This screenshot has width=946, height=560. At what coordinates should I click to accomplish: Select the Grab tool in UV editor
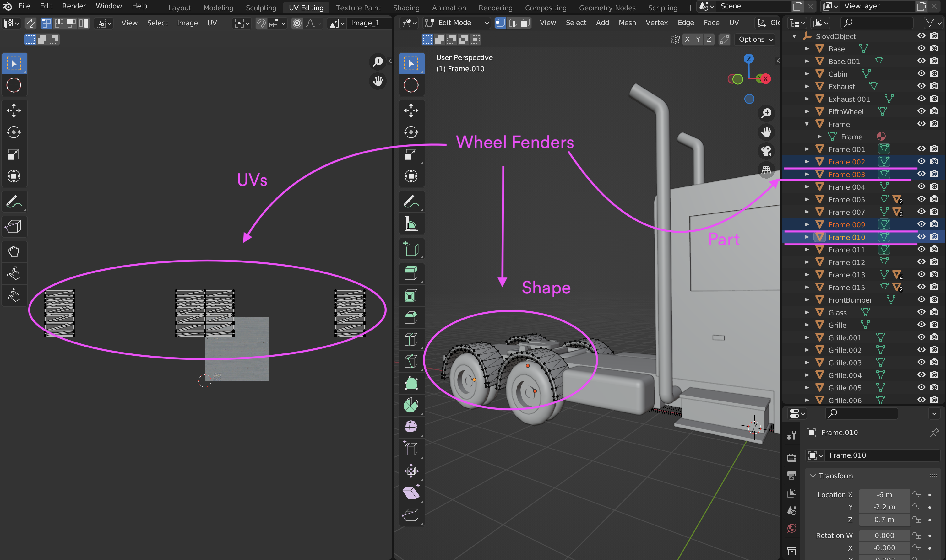pyautogui.click(x=14, y=251)
